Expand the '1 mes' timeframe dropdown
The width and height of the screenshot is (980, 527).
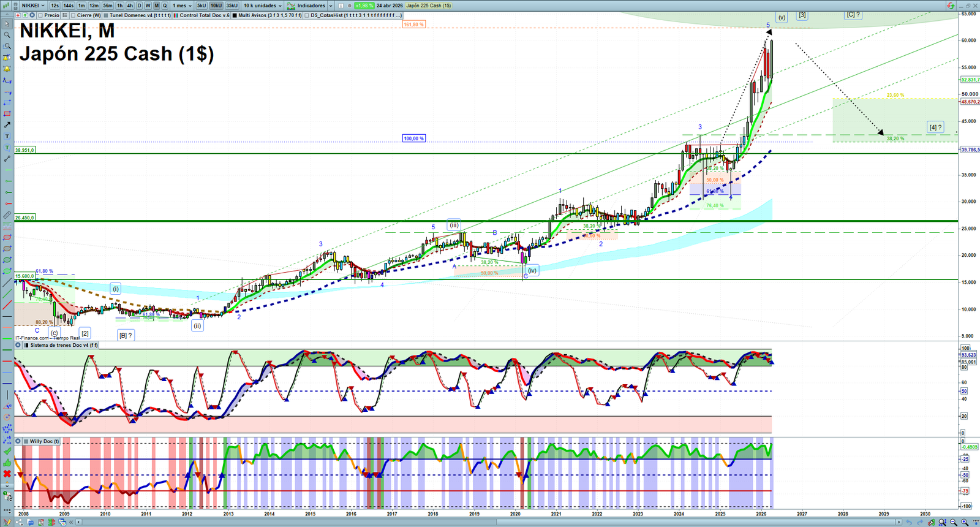click(182, 6)
